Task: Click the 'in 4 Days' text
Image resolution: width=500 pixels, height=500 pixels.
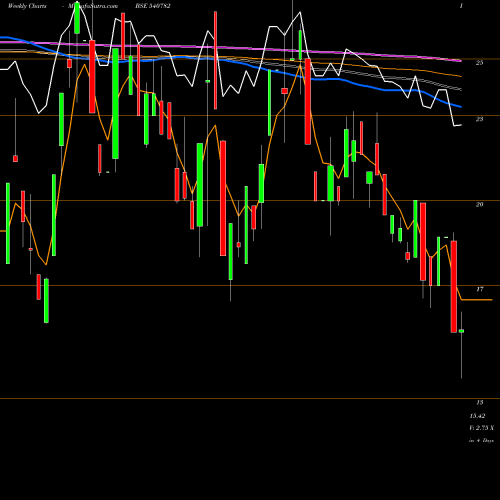Action: 481,441
